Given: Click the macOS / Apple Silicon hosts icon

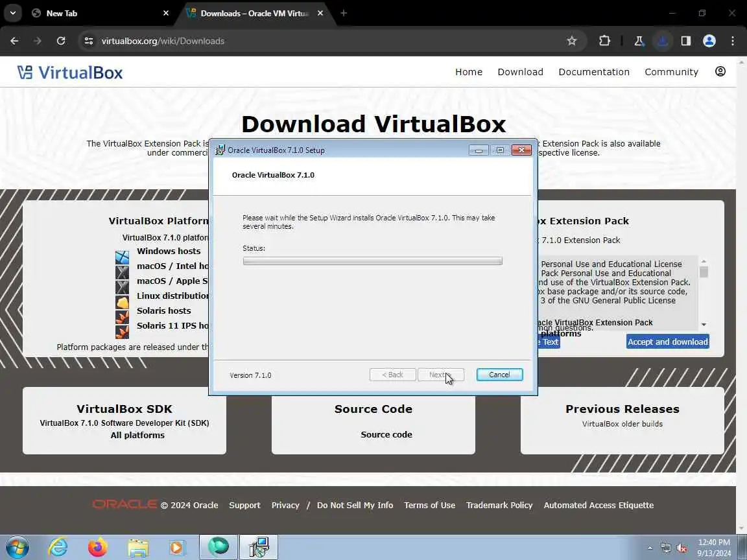Looking at the screenshot, I should 122,287.
